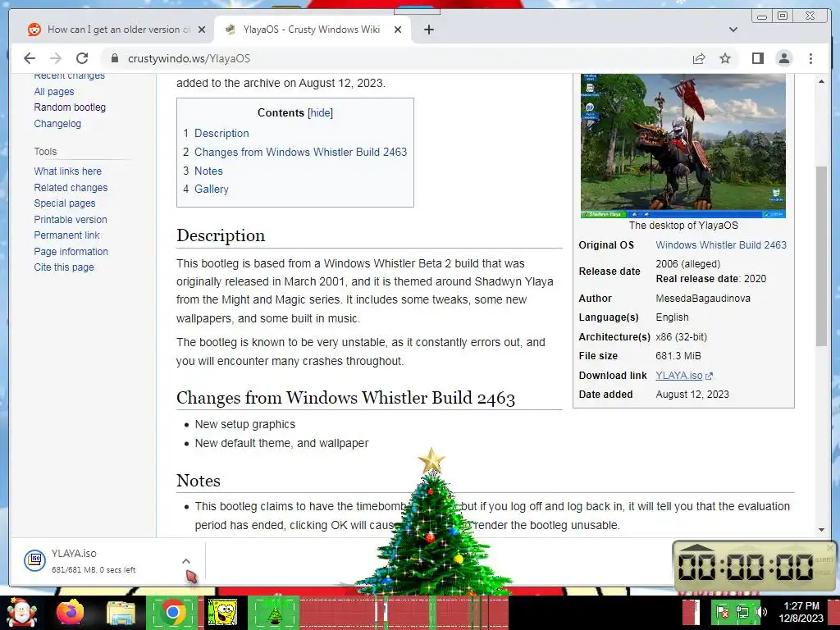Go forward to the next page
Viewport: 840px width, 630px height.
click(x=56, y=58)
